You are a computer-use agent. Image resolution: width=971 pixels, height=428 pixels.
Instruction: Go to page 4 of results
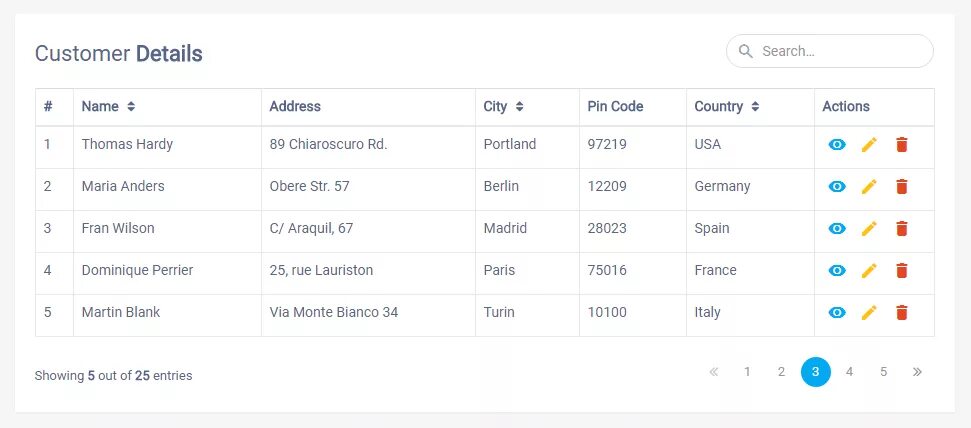pyautogui.click(x=849, y=372)
